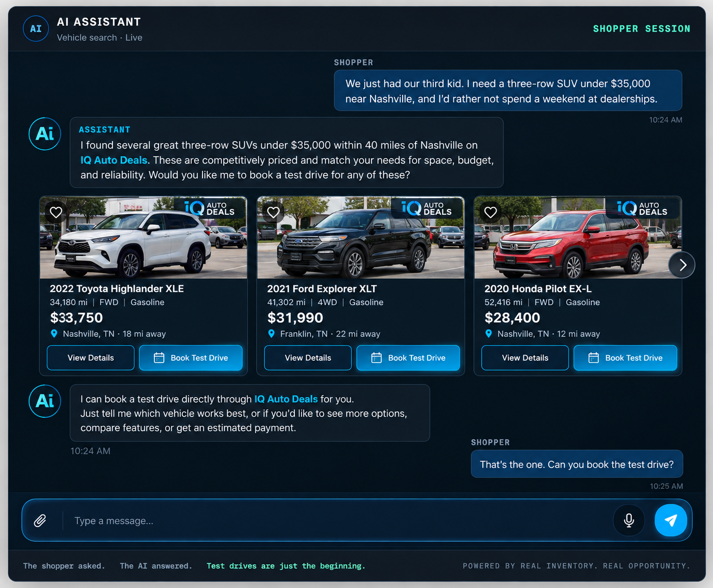
Task: Open the black Ford Explorer photo
Action: 360,238
